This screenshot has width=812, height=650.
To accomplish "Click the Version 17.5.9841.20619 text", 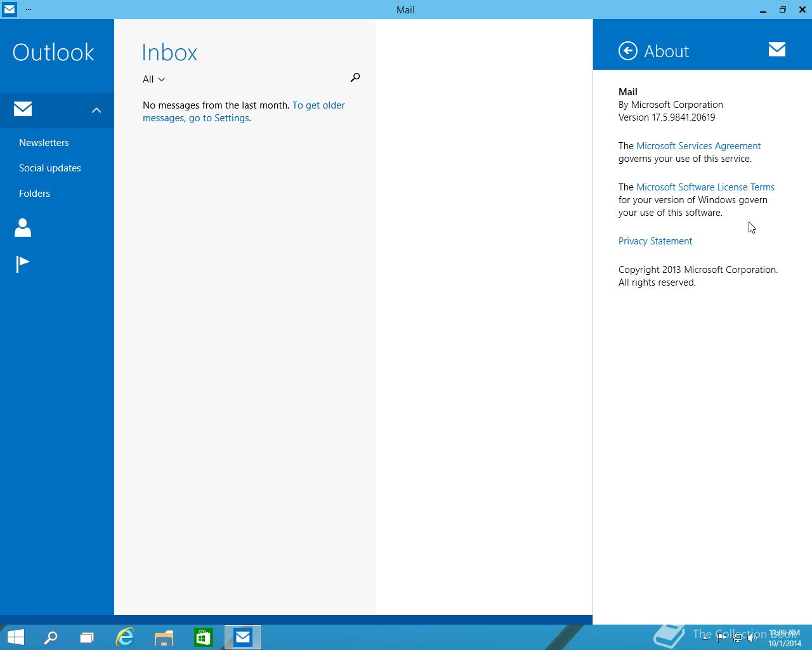I will tap(667, 117).
